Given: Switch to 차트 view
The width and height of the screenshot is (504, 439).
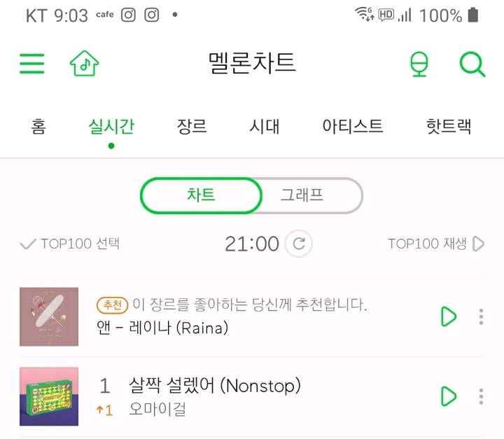Looking at the screenshot, I should tap(201, 195).
